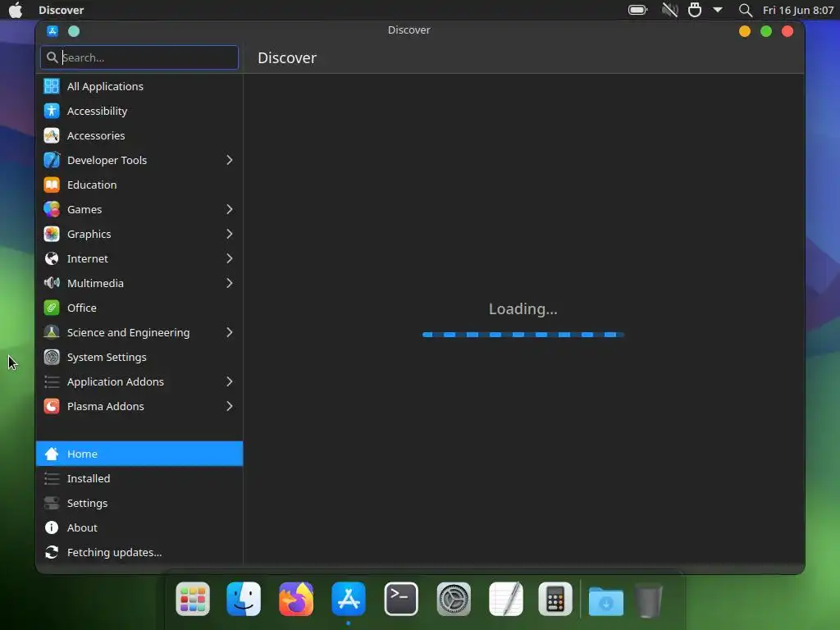The height and width of the screenshot is (630, 840).
Task: Open the Education label
Action: pyautogui.click(x=92, y=185)
